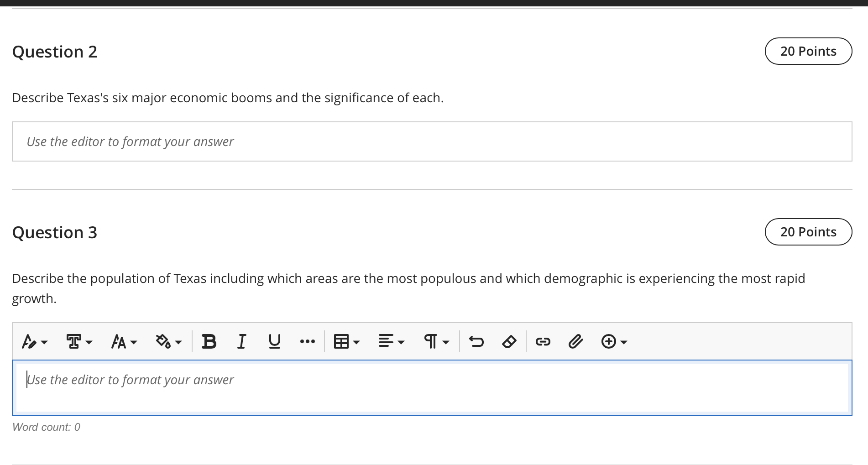
Task: Click the Texas population question text
Action: click(x=408, y=288)
